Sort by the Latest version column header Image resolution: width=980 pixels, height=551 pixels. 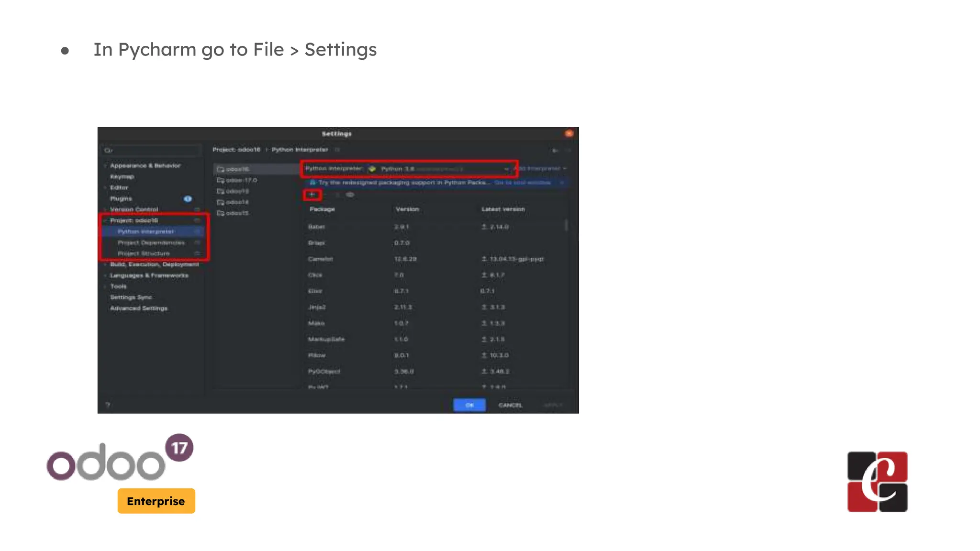click(503, 209)
